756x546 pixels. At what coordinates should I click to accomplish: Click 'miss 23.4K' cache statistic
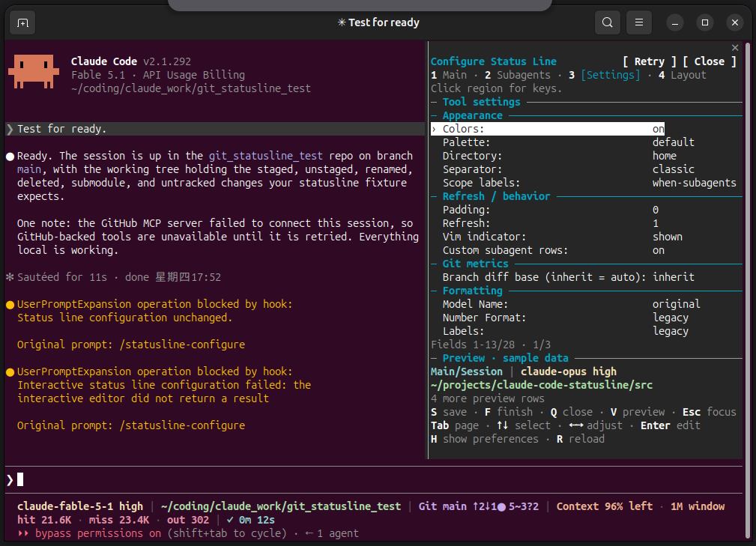(119, 520)
